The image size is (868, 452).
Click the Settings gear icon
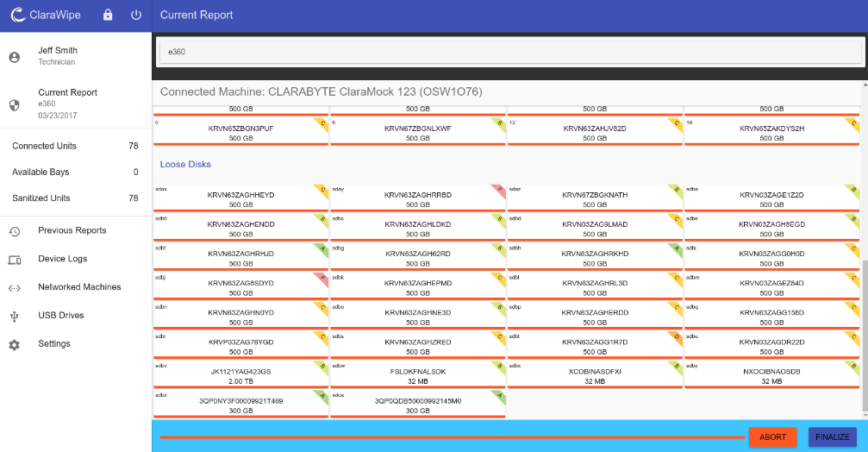[x=15, y=344]
